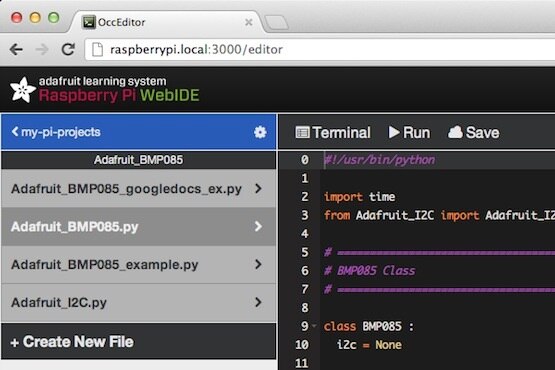Click the 'import time' code line
Viewport: 555px width, 370px height.
click(x=360, y=197)
